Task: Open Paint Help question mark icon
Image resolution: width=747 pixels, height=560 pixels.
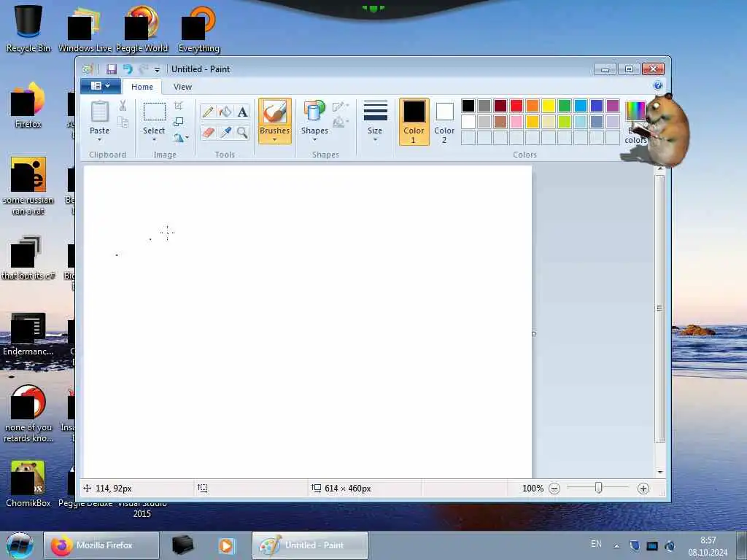Action: pos(658,86)
